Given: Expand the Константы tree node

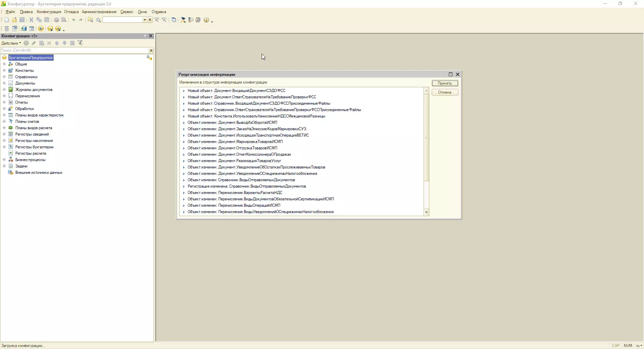Looking at the screenshot, I should pyautogui.click(x=4, y=70).
